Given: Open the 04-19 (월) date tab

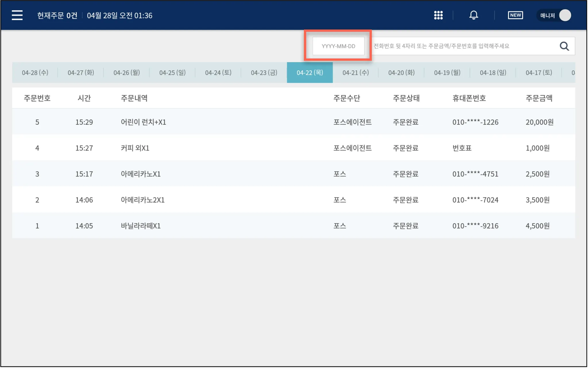Looking at the screenshot, I should [x=447, y=73].
